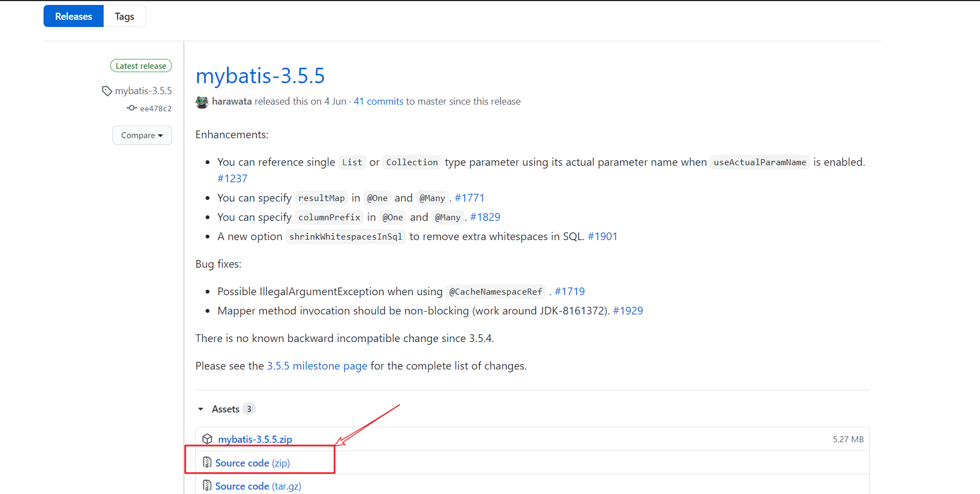This screenshot has width=980, height=494.
Task: Download Source code (zip)
Action: pos(252,463)
